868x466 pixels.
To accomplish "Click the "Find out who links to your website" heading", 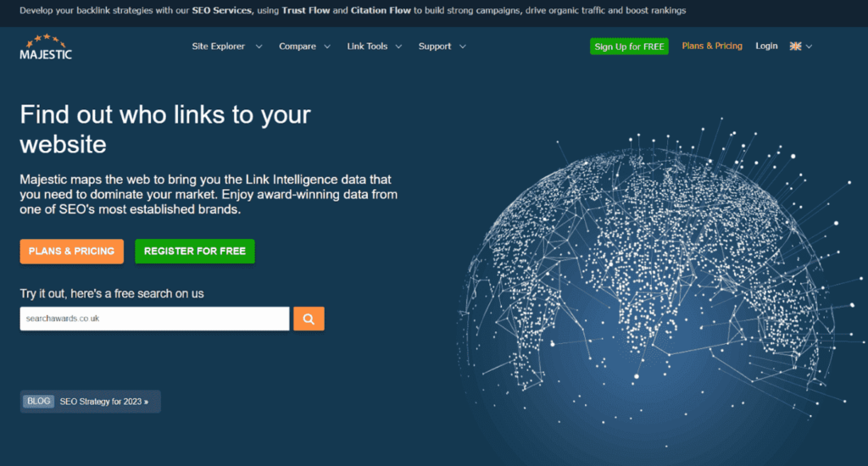I will [x=165, y=130].
